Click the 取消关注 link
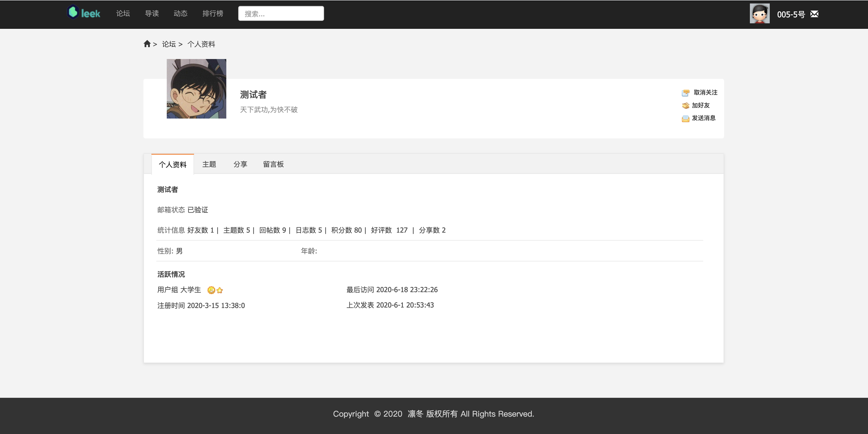Viewport: 868px width, 434px height. click(x=705, y=92)
